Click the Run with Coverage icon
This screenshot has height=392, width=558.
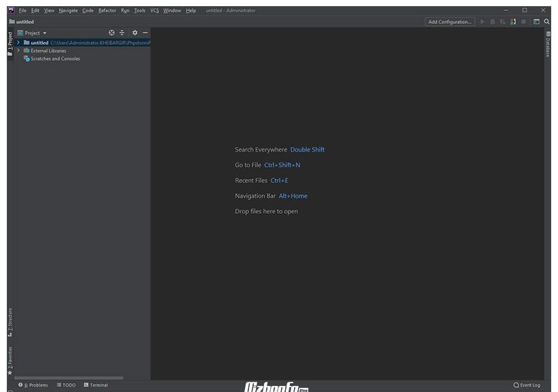tap(502, 22)
